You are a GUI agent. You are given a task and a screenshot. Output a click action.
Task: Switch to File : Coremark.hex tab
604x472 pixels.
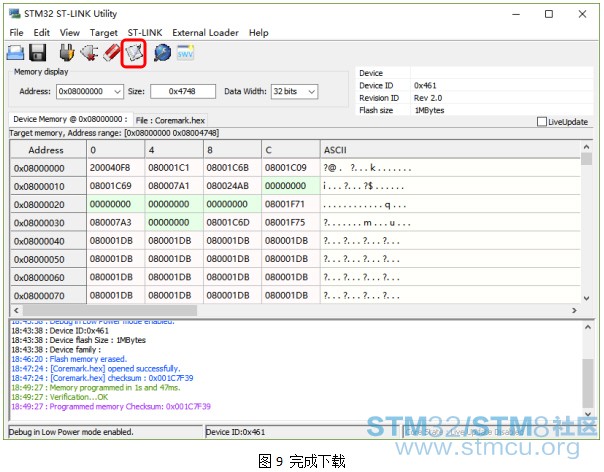170,121
